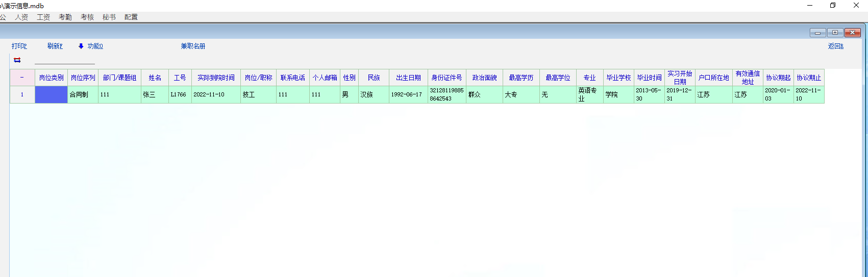Screen dimensions: 868x277
Task: Restore the inner child window
Action: click(835, 33)
